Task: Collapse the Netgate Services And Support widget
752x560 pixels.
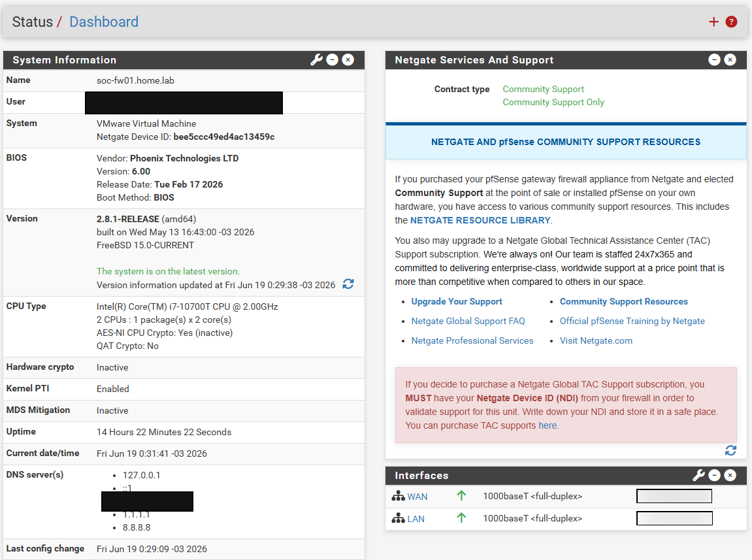Action: tap(715, 59)
